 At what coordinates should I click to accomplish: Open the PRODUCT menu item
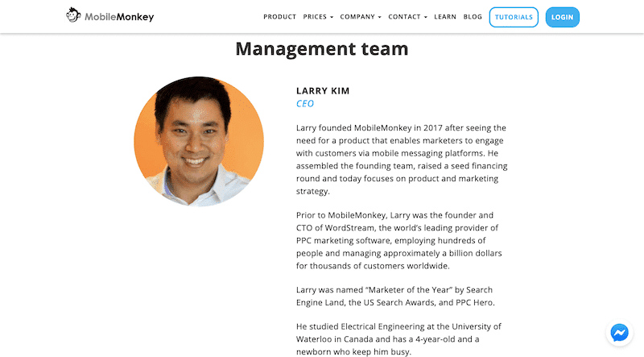[x=279, y=17]
